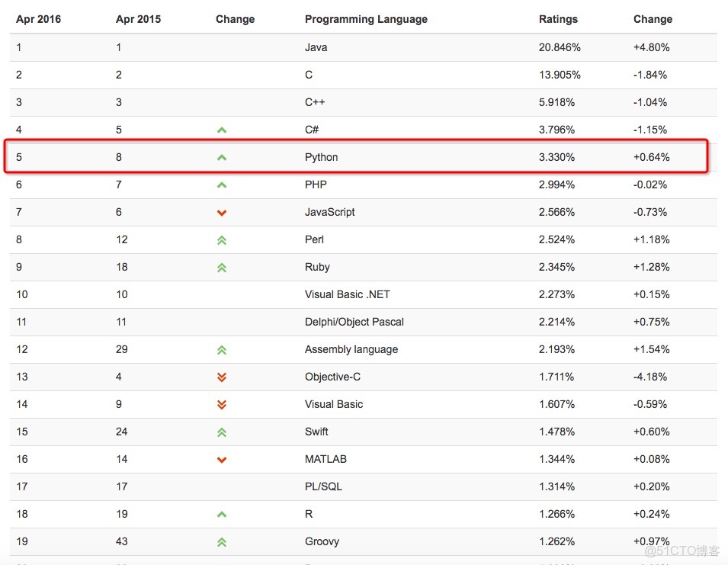Click the Assembly language entry
The height and width of the screenshot is (565, 728).
(x=351, y=349)
